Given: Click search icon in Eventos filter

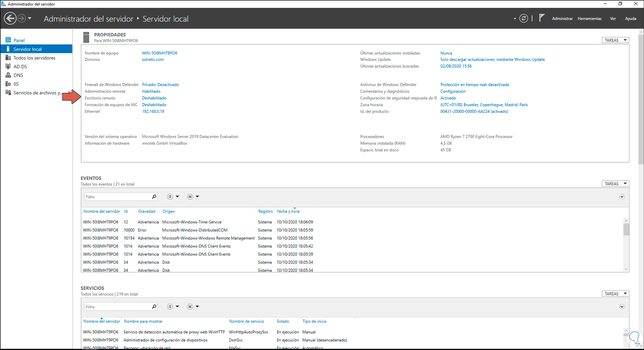Looking at the screenshot, I should pos(154,197).
